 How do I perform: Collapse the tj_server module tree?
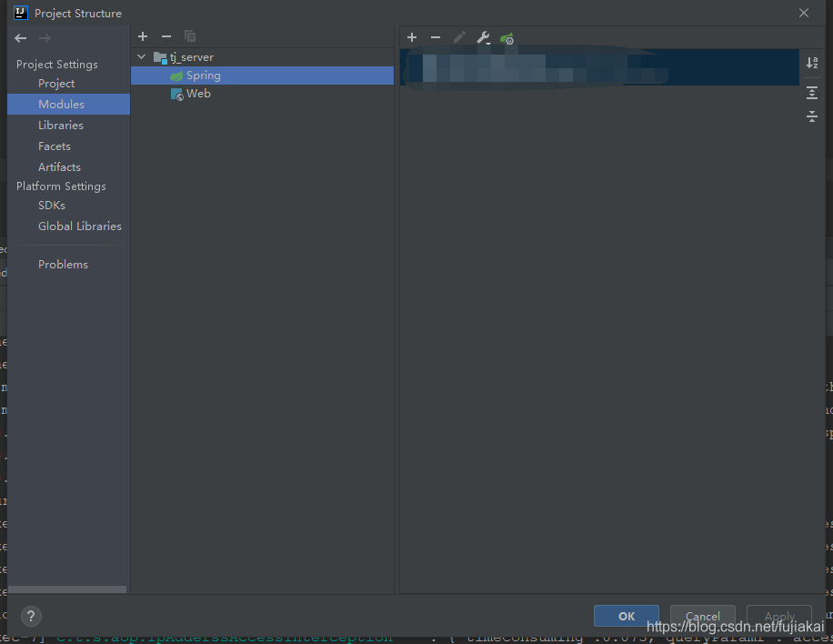[141, 56]
